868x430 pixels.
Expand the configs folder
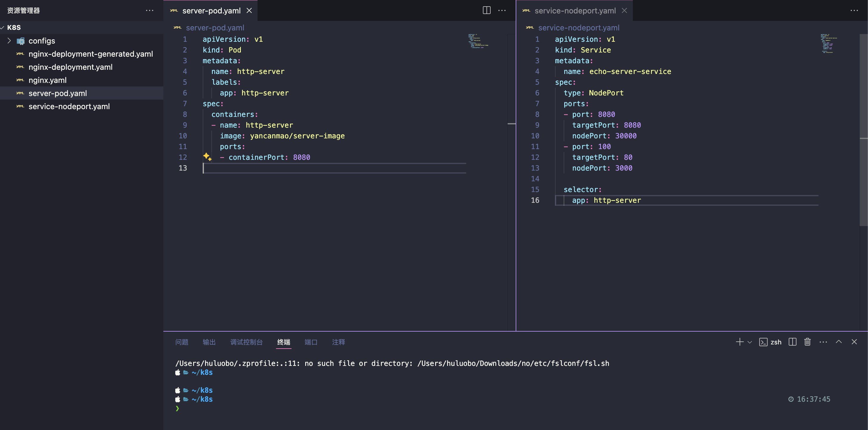coord(10,41)
